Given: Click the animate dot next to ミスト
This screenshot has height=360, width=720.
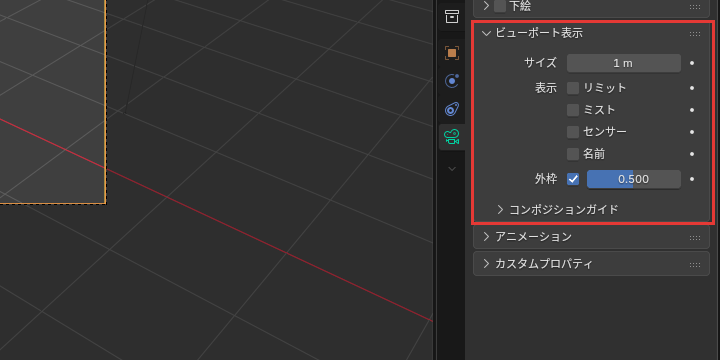Looking at the screenshot, I should click(692, 110).
